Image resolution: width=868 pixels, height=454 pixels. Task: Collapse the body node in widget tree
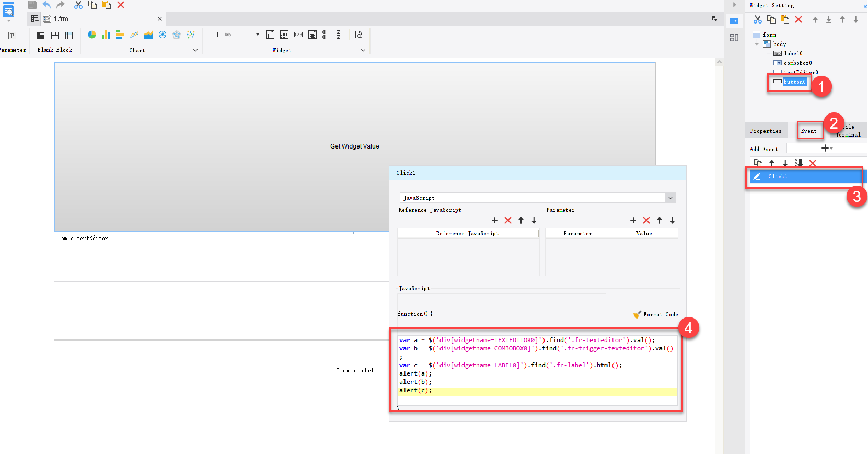757,44
